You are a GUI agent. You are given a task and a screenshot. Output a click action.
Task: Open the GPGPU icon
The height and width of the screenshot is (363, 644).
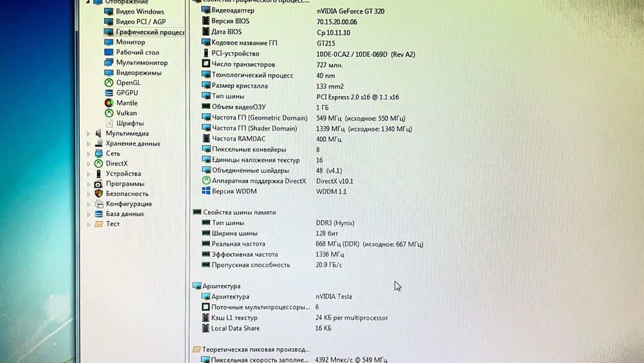pos(109,92)
